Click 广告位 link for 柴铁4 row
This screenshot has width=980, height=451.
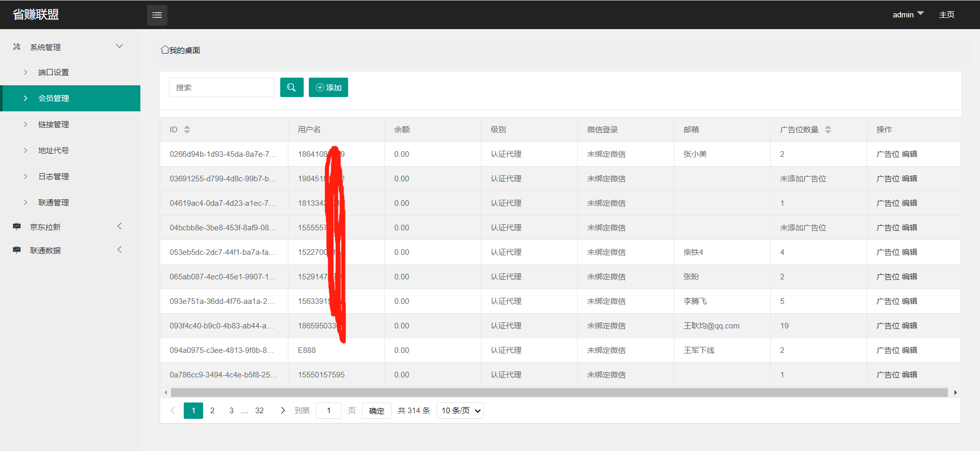click(x=888, y=252)
